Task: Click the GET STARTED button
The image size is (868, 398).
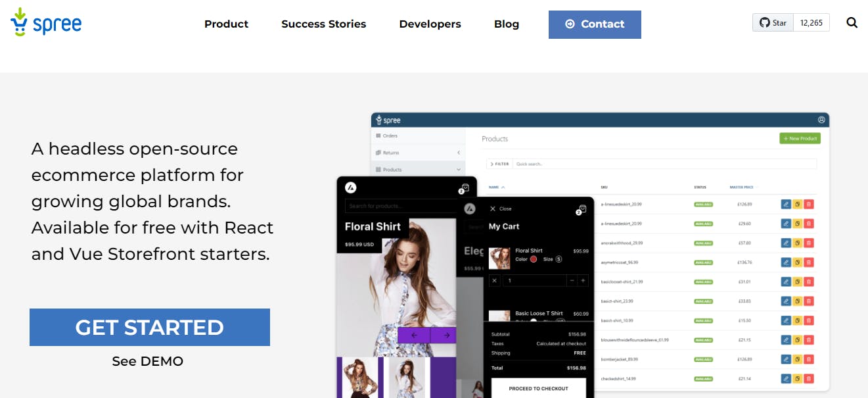Action: [150, 327]
